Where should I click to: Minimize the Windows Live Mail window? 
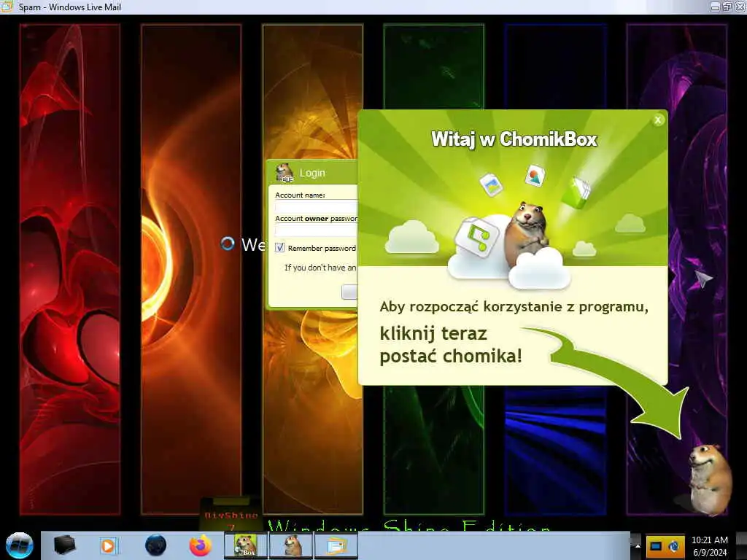point(715,7)
